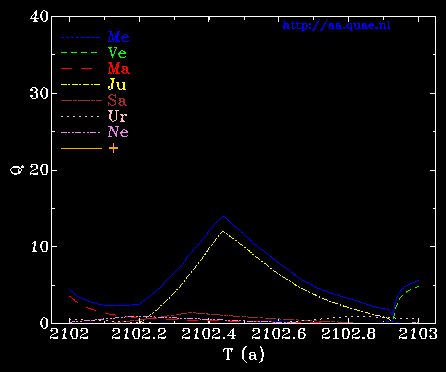Click the x-axis label 2102.6
Screen dimensions: 446x372
tap(279, 334)
